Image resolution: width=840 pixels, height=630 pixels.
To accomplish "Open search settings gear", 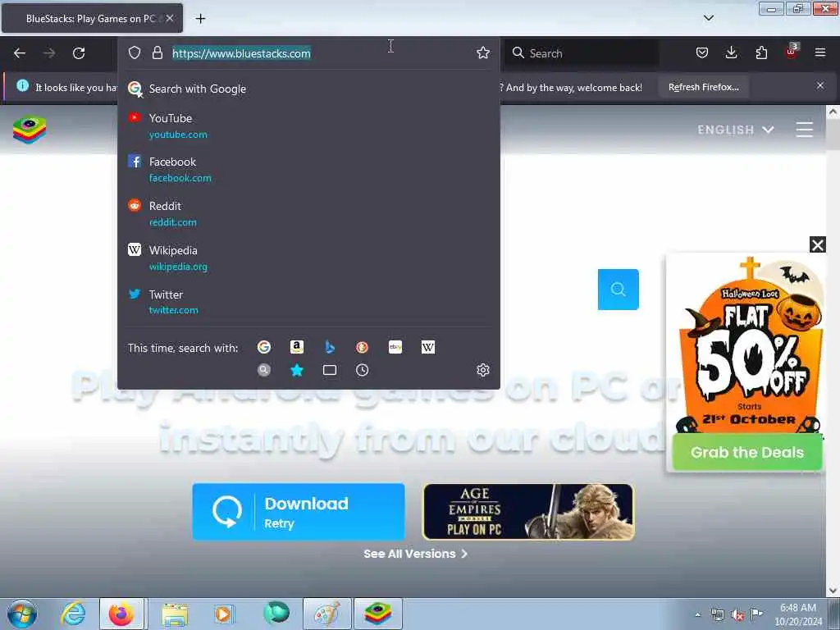I will tap(482, 370).
